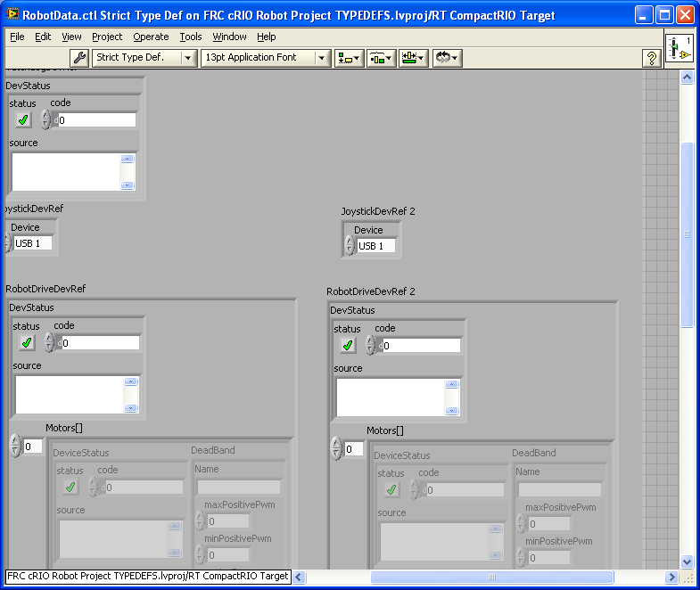Image resolution: width=700 pixels, height=590 pixels.
Task: Click the wrench customize mode icon
Action: (79, 58)
